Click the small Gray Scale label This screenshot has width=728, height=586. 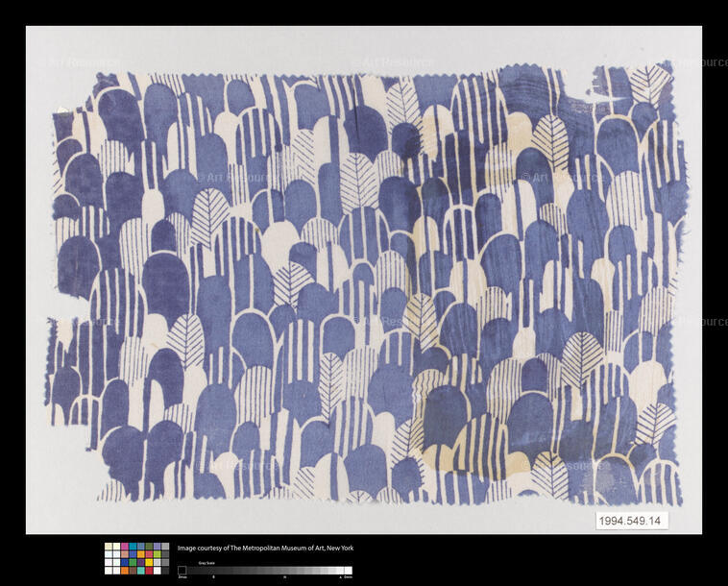[x=206, y=563]
